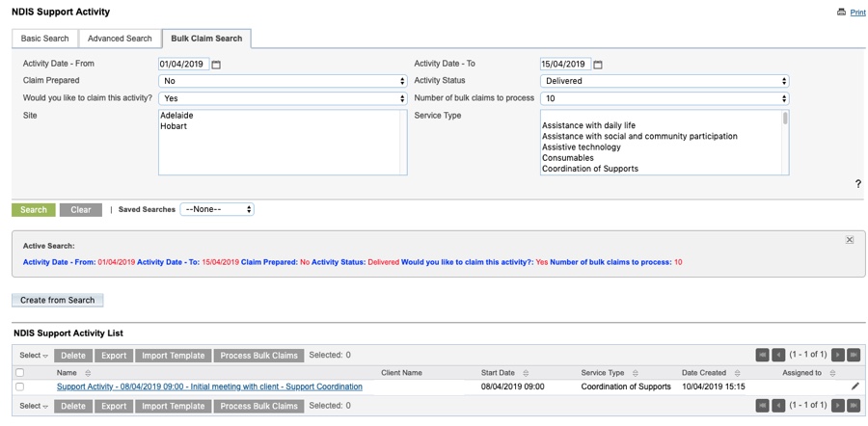
Task: Sort by the Assigned to column icon
Action: (832, 373)
